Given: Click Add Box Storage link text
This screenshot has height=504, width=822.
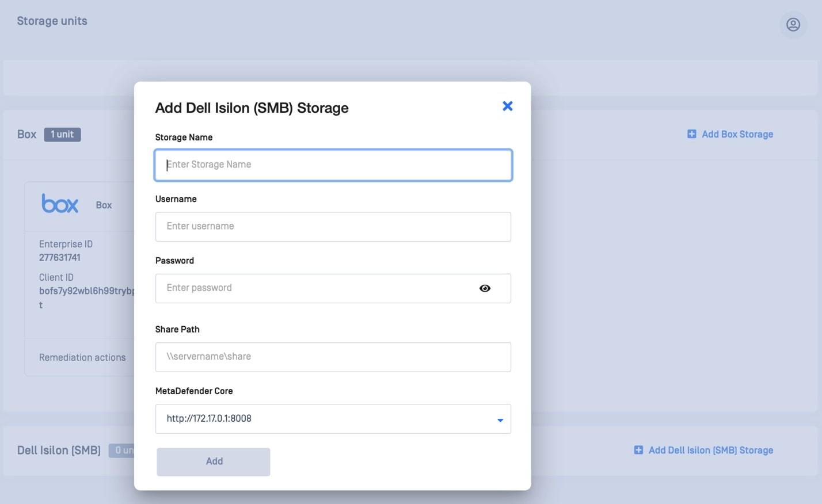Looking at the screenshot, I should [x=737, y=134].
